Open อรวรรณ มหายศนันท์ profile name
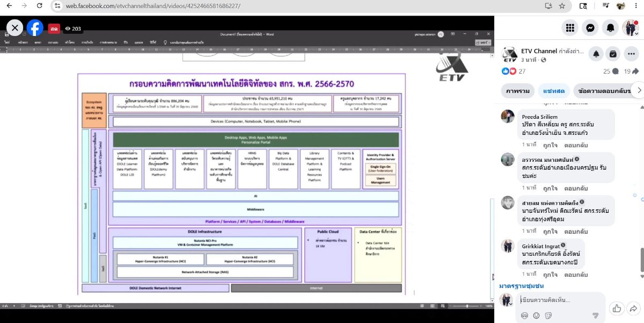Viewport: 644px width, 323px height. click(x=547, y=160)
